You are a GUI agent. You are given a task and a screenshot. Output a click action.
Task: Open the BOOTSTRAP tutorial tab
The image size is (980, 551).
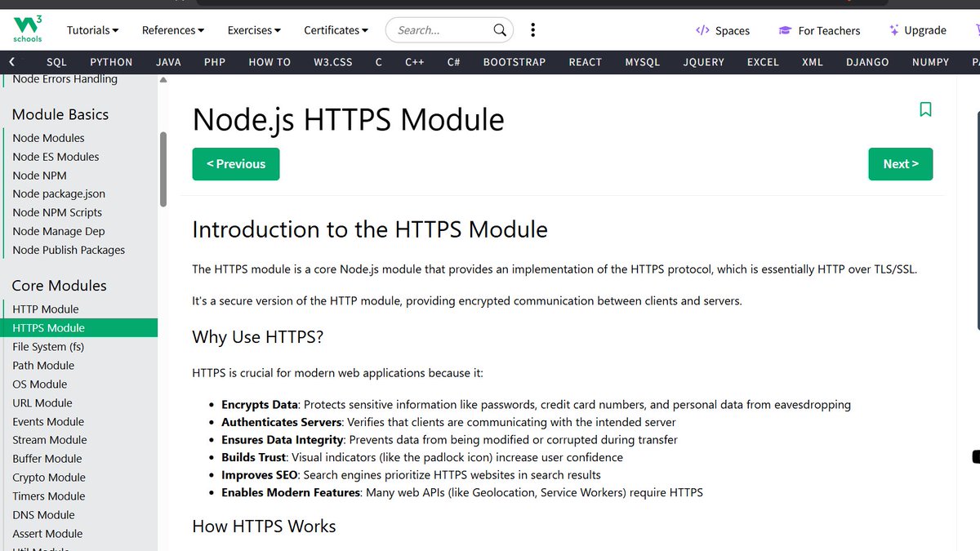pos(514,62)
